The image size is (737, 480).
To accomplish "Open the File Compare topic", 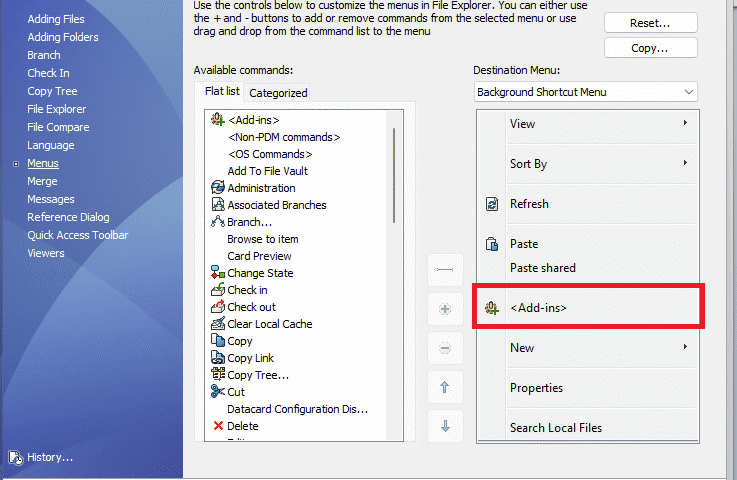I will point(58,127).
